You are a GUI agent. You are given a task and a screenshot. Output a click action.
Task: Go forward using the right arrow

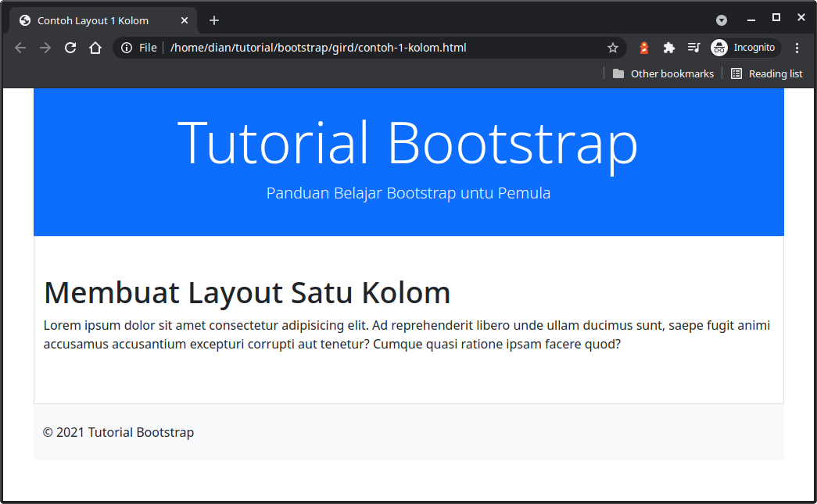[45, 48]
